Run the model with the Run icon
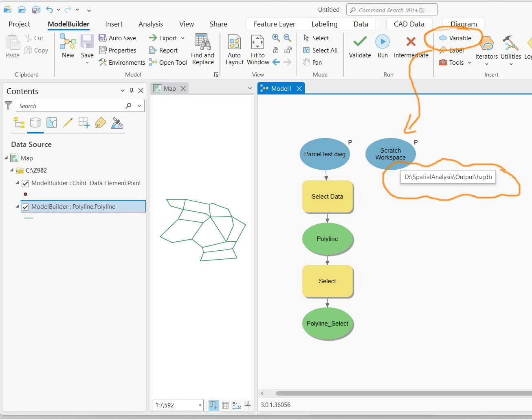This screenshot has height=420, width=532. pos(383,42)
